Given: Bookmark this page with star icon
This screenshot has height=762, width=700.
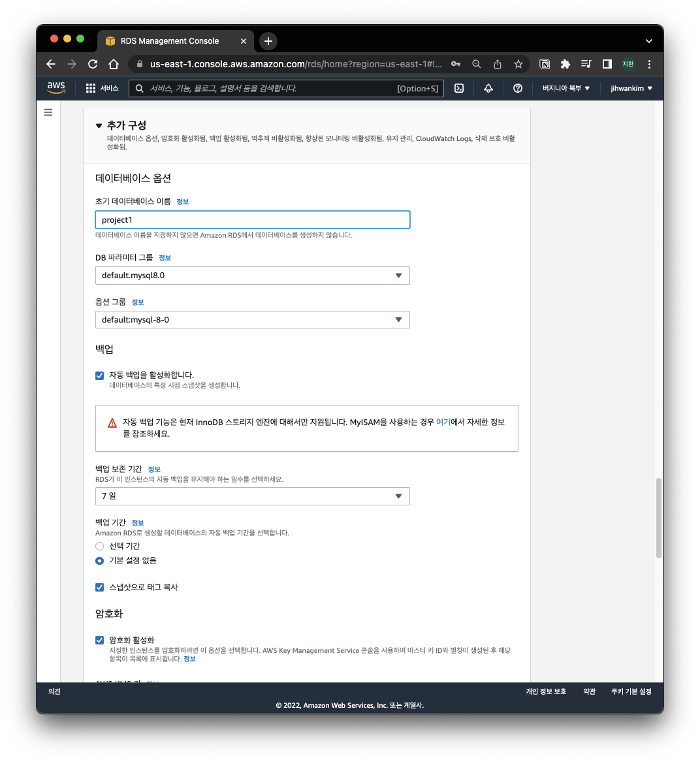Looking at the screenshot, I should tap(518, 64).
